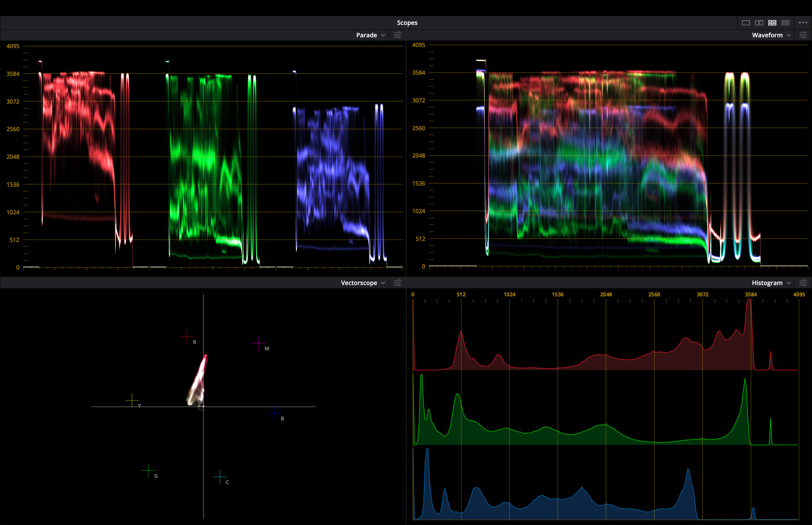Open the Scopes three-dot options menu
812x525 pixels.
803,23
